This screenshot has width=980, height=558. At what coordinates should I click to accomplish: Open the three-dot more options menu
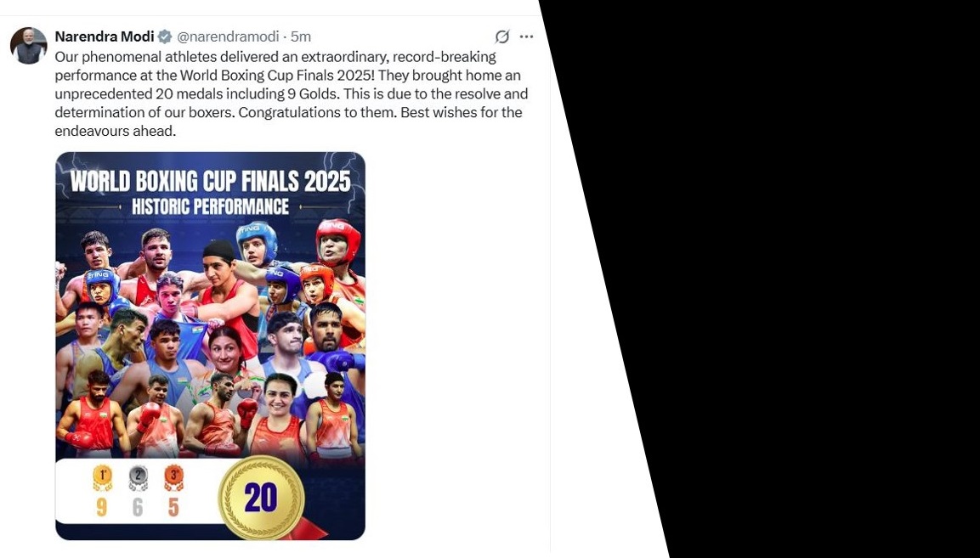[527, 37]
